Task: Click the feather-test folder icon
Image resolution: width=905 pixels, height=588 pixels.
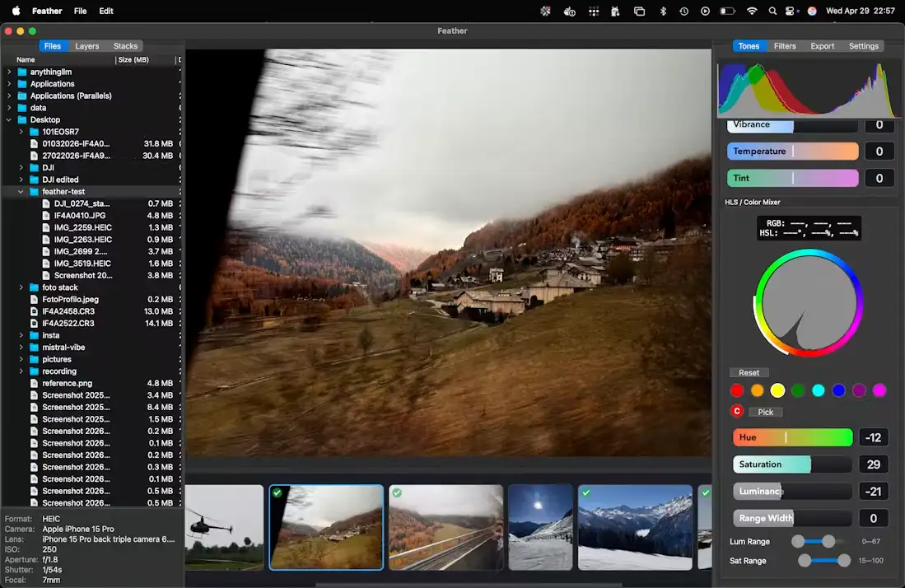Action: pos(34,192)
